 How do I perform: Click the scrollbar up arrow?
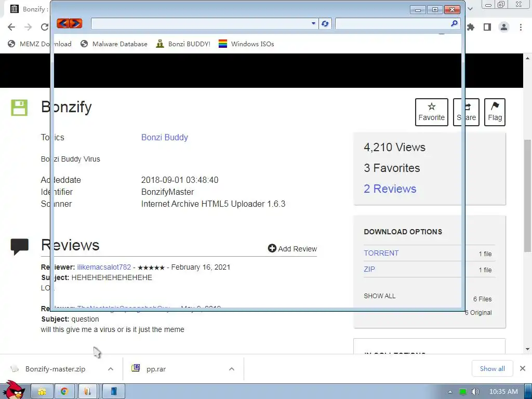(x=527, y=58)
